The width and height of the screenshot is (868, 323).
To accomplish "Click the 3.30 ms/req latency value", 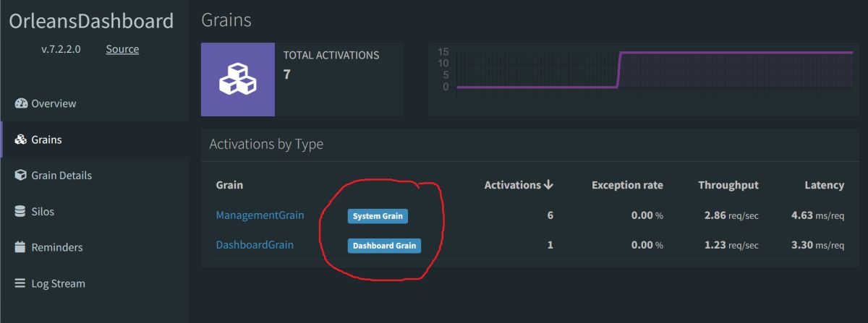I will click(818, 245).
